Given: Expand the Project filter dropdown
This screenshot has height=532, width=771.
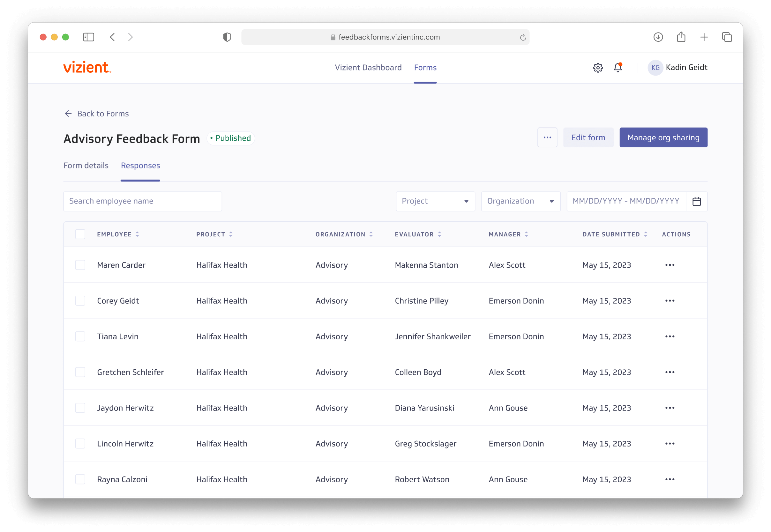Looking at the screenshot, I should [435, 201].
